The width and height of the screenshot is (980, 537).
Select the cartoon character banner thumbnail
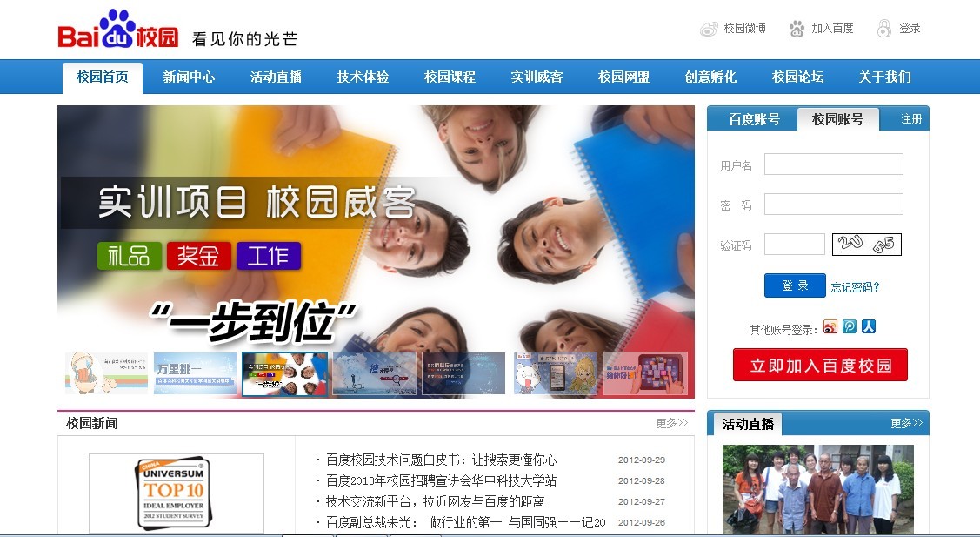(x=106, y=373)
